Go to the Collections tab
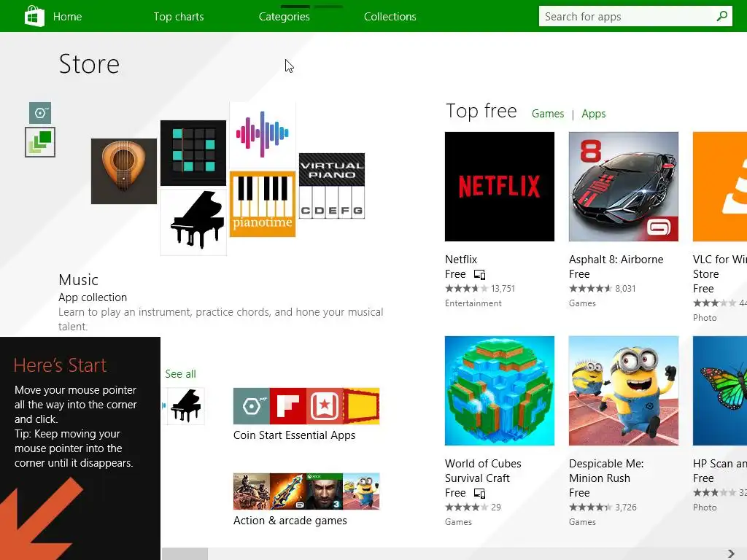Image resolution: width=747 pixels, height=560 pixels. (390, 17)
